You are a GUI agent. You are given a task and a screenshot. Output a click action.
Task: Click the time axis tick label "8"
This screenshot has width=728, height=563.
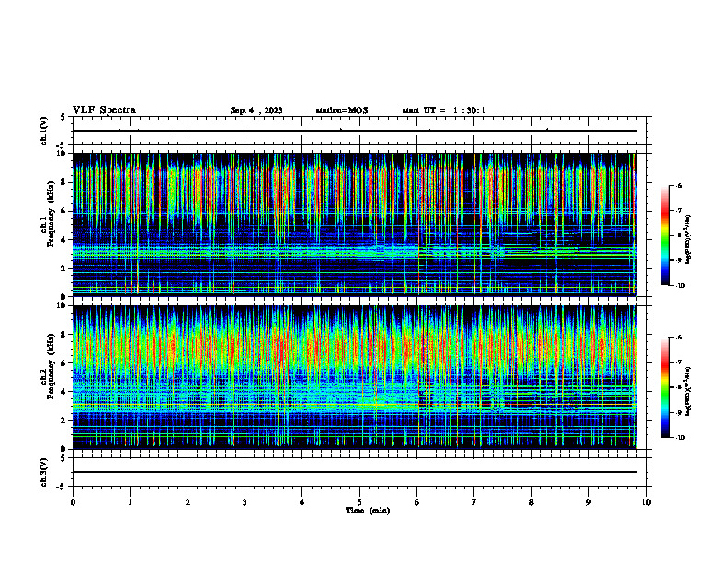(x=531, y=502)
